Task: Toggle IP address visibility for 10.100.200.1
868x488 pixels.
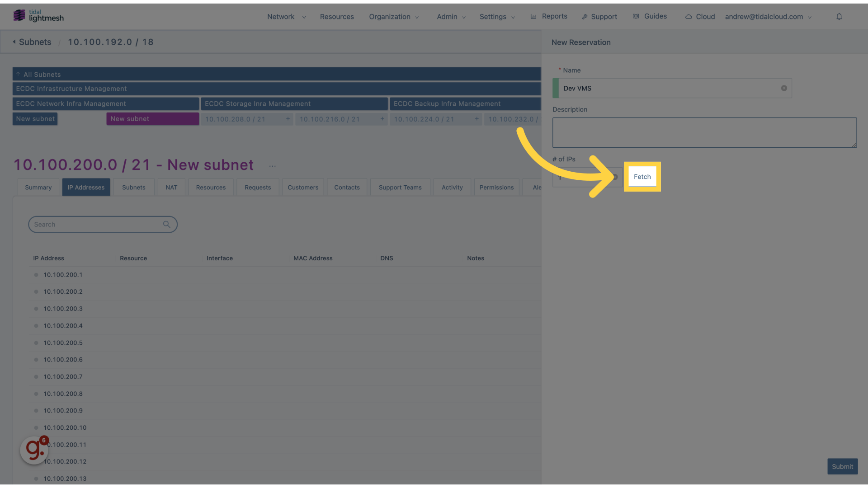Action: (36, 275)
